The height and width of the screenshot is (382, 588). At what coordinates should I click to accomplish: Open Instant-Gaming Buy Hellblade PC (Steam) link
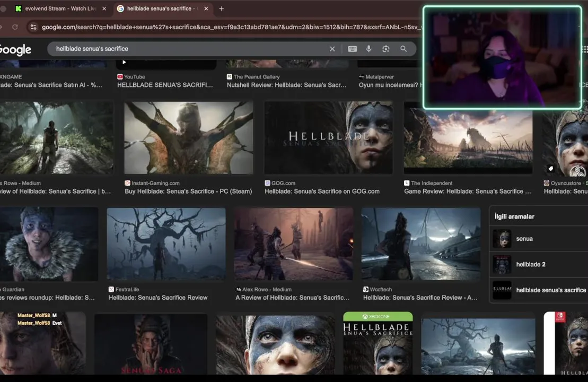coord(188,192)
